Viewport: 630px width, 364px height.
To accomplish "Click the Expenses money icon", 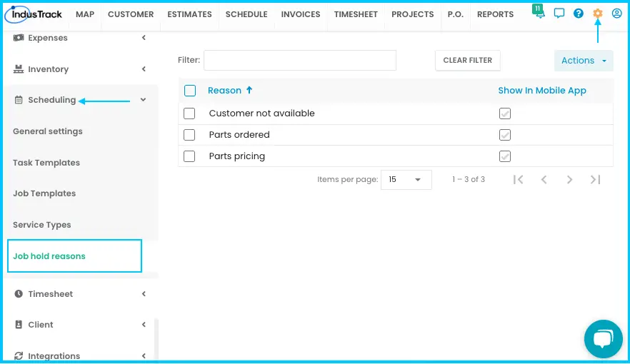I will click(x=19, y=38).
